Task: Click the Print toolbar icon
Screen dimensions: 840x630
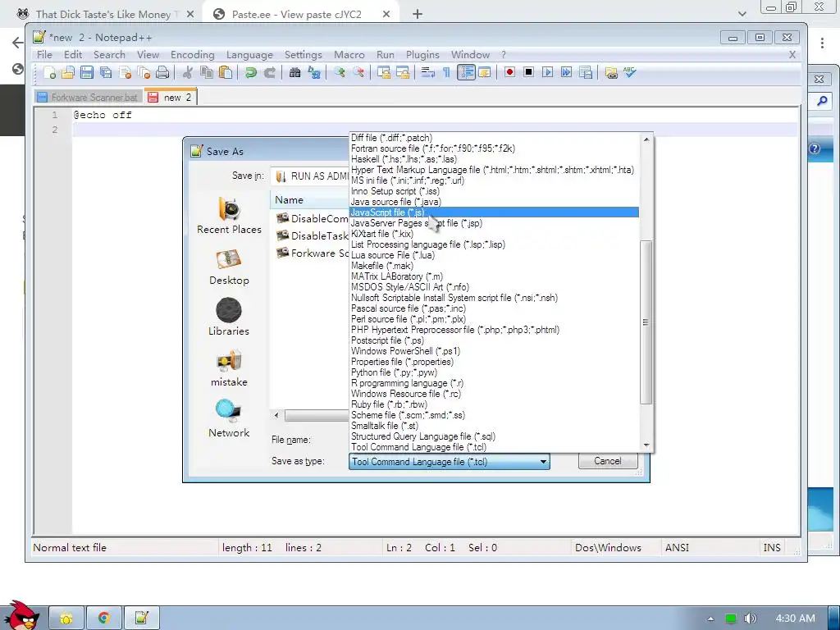Action: tap(162, 72)
